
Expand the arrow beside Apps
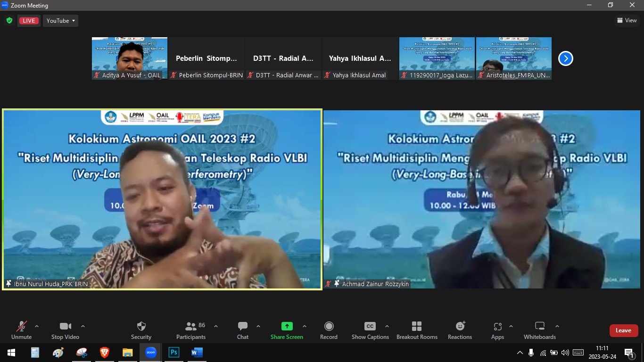pos(511,326)
